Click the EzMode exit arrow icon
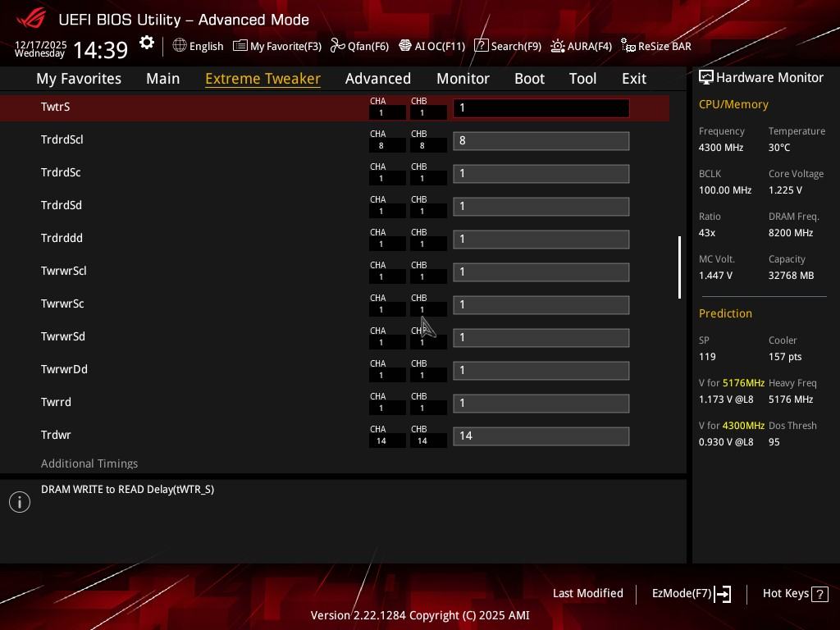Image resolution: width=840 pixels, height=630 pixels. coord(723,594)
